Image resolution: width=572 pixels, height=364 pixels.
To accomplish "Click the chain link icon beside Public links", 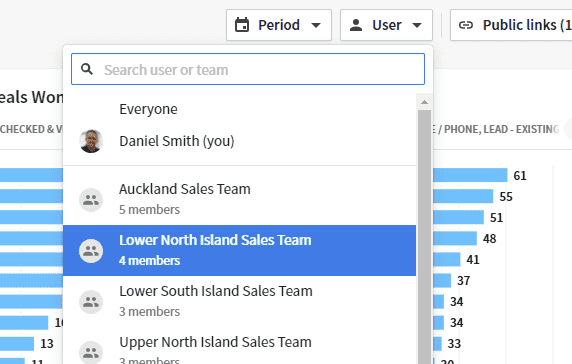I will [x=466, y=25].
